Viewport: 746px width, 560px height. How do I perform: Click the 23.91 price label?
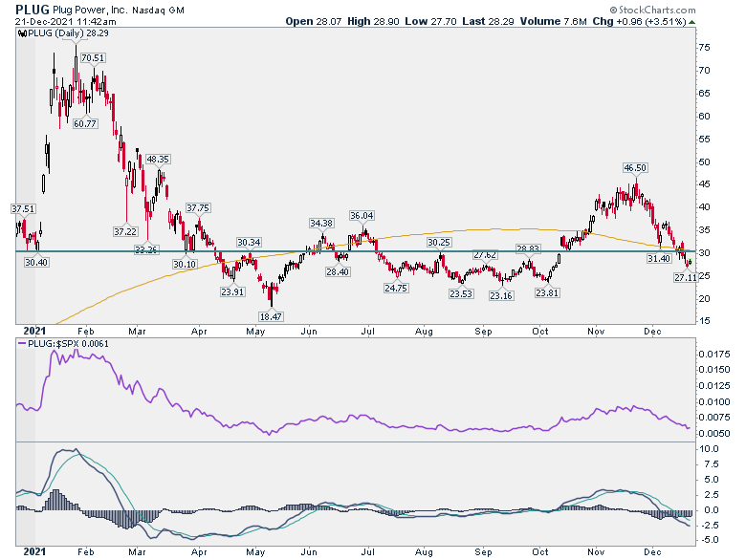[x=232, y=291]
